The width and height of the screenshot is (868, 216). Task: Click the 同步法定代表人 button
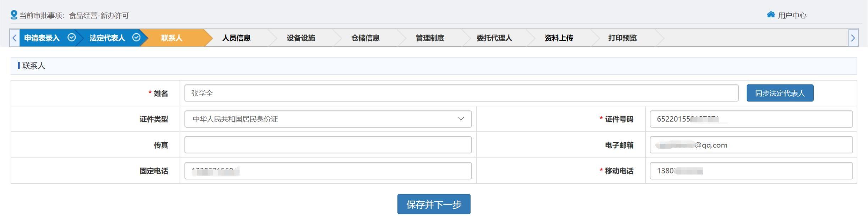[x=780, y=93]
